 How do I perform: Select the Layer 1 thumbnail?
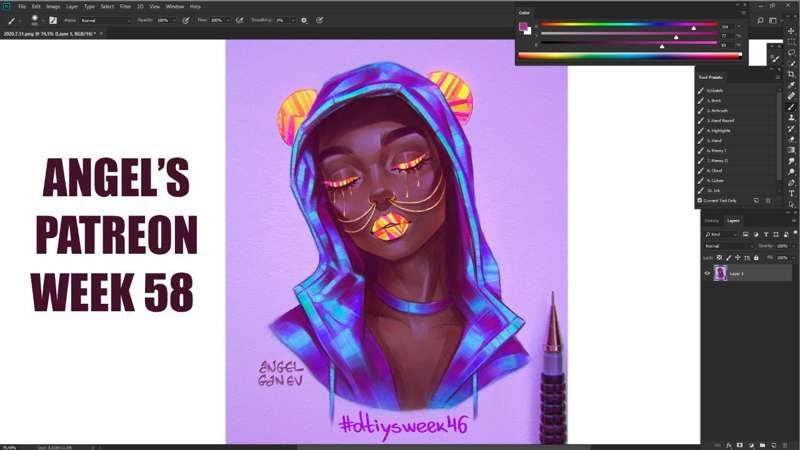(x=720, y=273)
